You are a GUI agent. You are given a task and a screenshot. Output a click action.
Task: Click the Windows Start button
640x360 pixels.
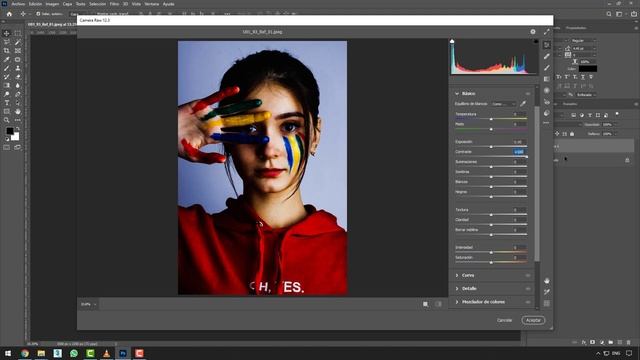click(8, 353)
